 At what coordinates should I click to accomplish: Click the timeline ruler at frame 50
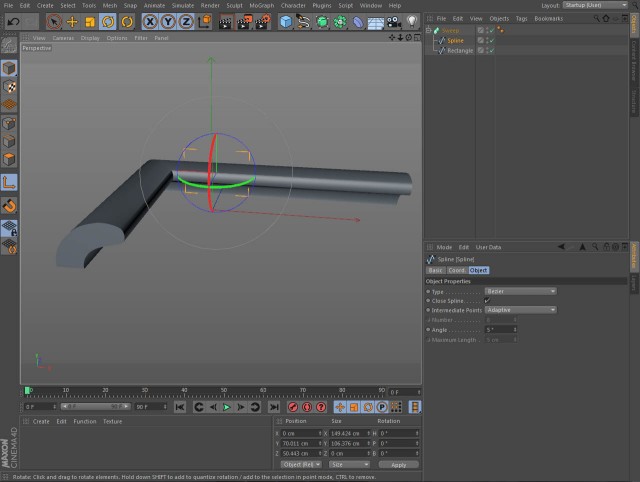(224, 392)
